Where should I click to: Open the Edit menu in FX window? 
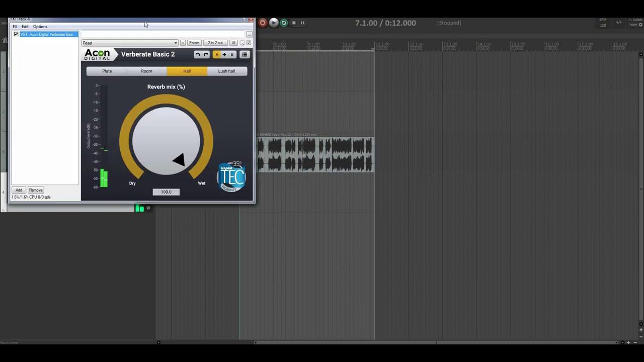25,27
